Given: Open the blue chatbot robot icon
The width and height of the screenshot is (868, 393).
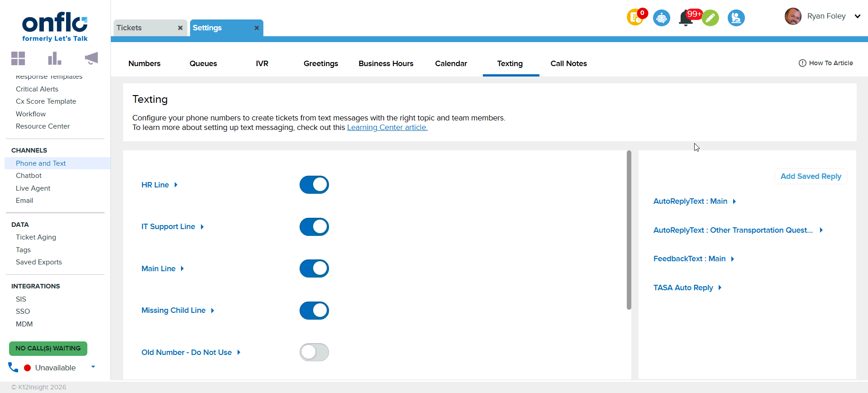Looking at the screenshot, I should pos(661,18).
